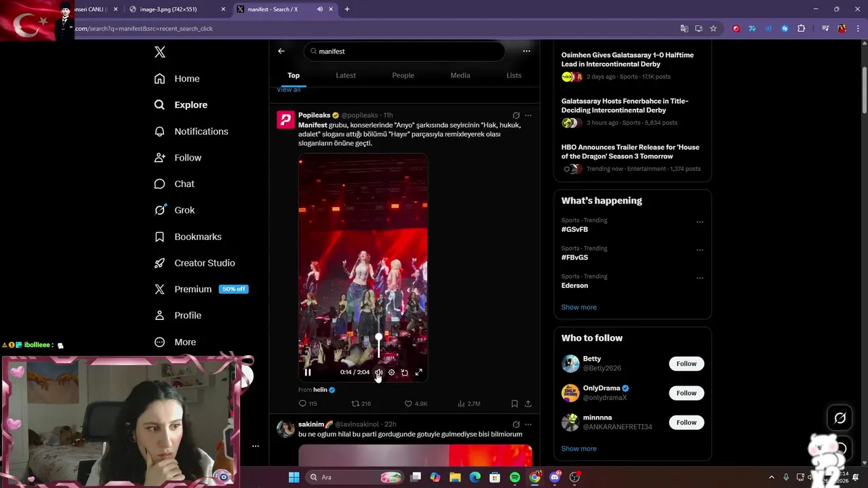Open Chrome extensions puzzle icon

(x=801, y=28)
